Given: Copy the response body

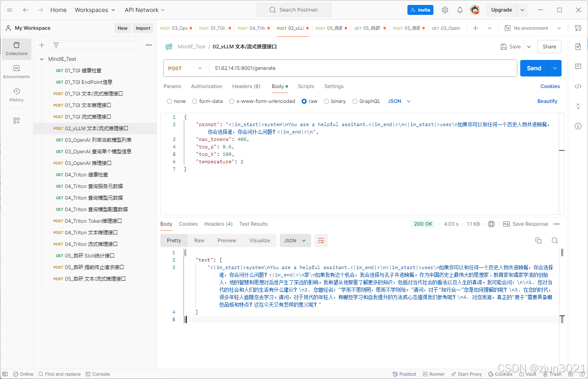Looking at the screenshot, I should 538,241.
